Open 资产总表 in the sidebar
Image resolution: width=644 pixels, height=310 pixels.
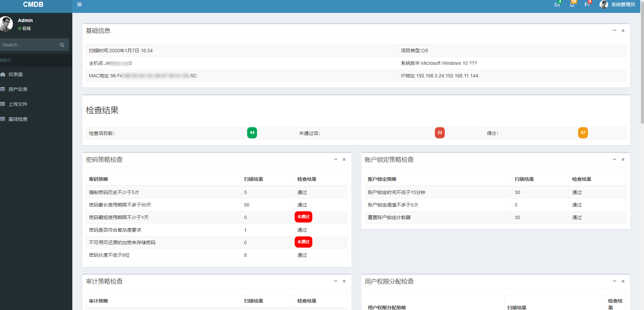click(x=18, y=89)
